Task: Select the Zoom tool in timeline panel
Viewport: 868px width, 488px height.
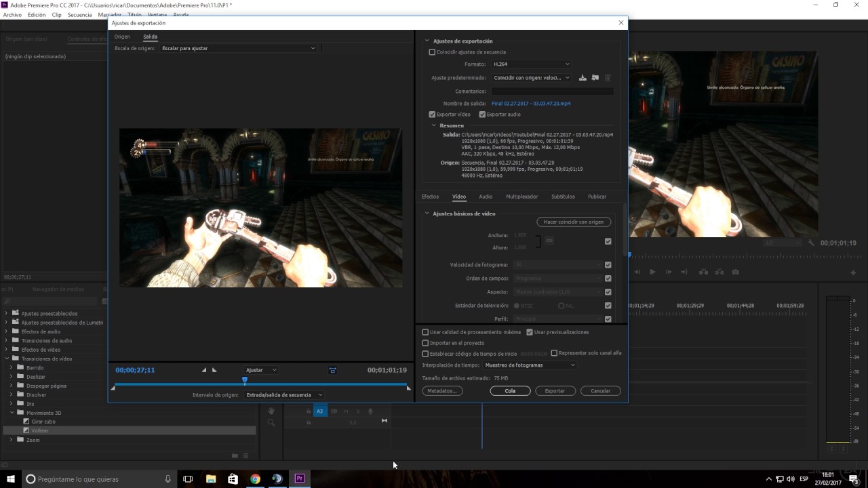Action: point(271,422)
